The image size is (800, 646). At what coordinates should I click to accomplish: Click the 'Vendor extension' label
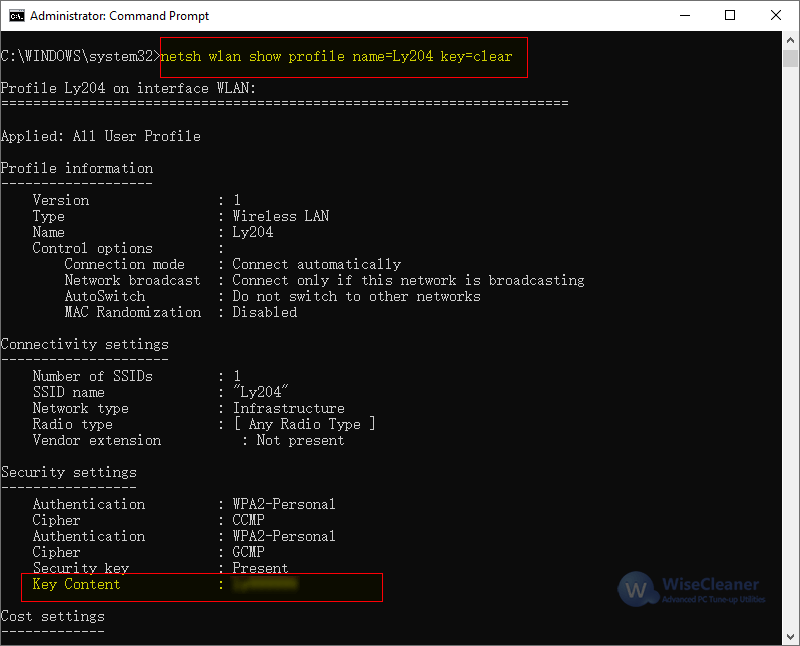coord(96,440)
